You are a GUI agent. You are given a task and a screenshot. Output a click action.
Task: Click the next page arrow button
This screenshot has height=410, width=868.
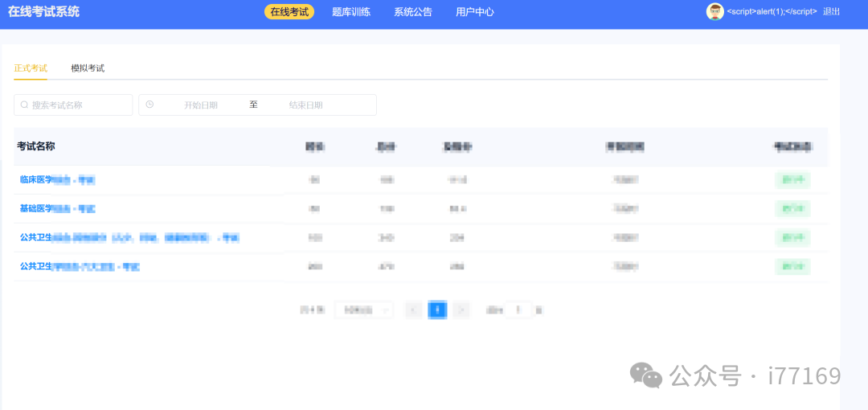click(x=461, y=310)
